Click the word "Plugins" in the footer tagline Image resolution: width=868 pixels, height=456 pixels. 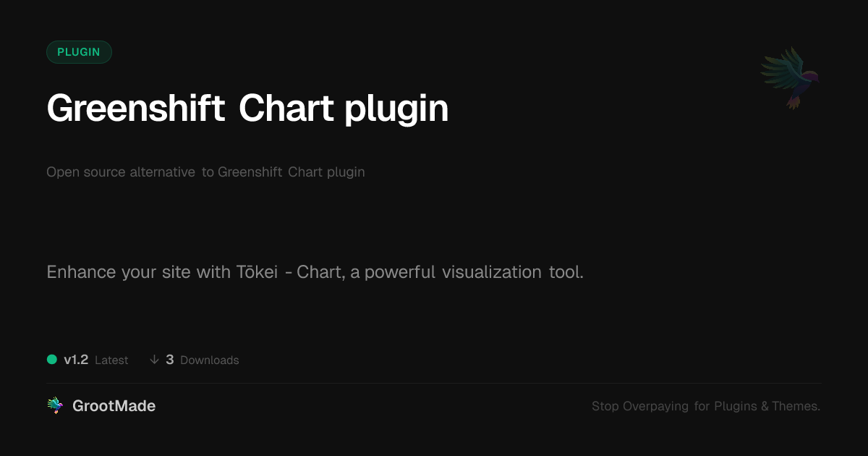[x=736, y=406]
